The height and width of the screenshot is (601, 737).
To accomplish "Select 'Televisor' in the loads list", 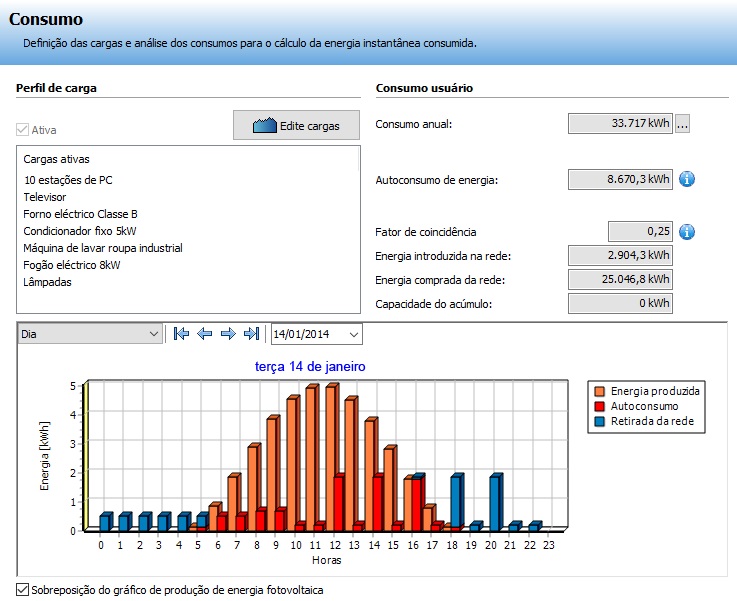I will pos(45,197).
